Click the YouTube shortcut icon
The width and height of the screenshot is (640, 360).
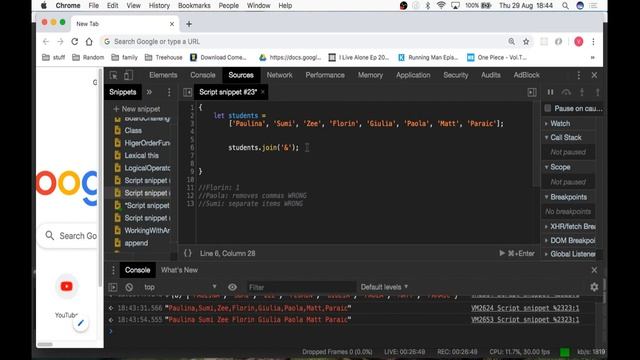pos(67,287)
